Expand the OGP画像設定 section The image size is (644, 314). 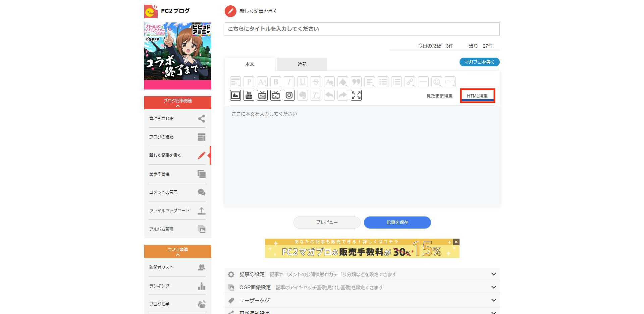[362, 288]
